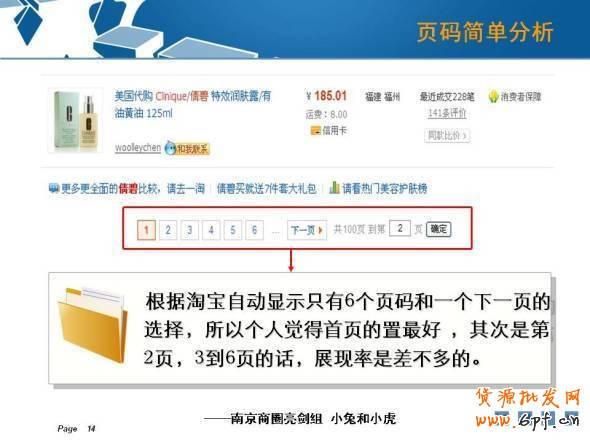View the 141条评价 reviews link
Screen dimensions: 590x442
pos(447,113)
